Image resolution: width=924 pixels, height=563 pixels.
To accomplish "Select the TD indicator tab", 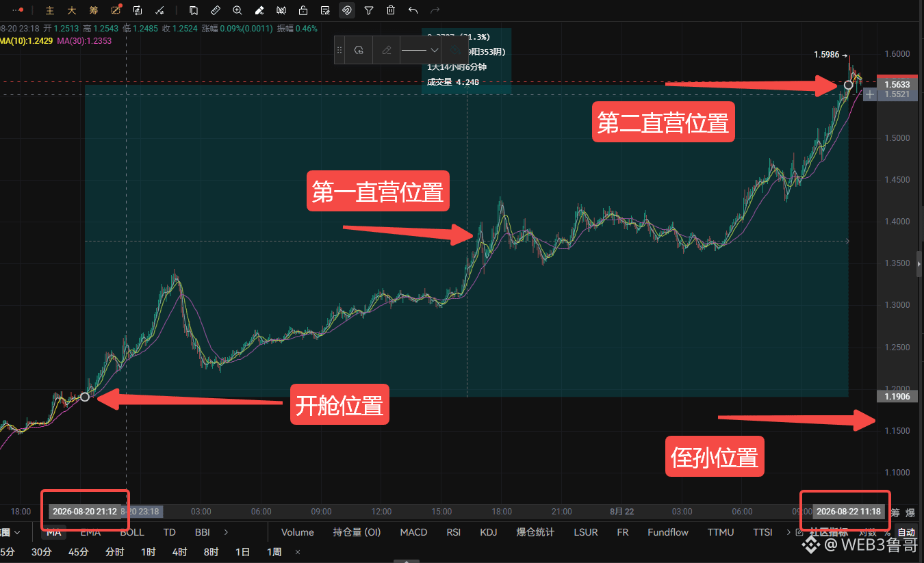I will [x=170, y=532].
